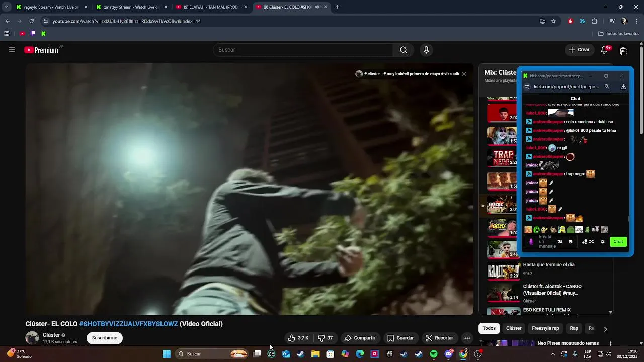Click the Suscribirme button
This screenshot has width=644, height=362.
(x=105, y=338)
